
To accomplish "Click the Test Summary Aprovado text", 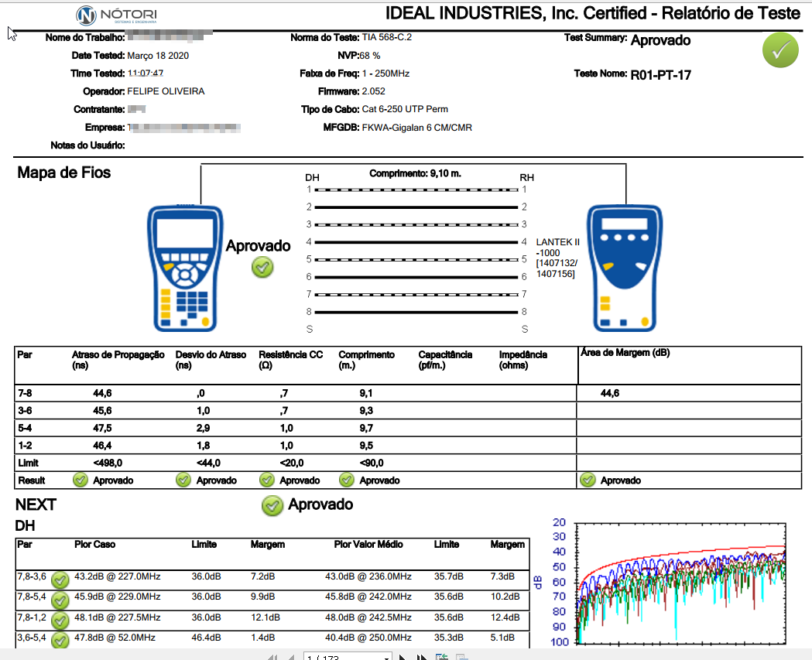I will (x=660, y=40).
